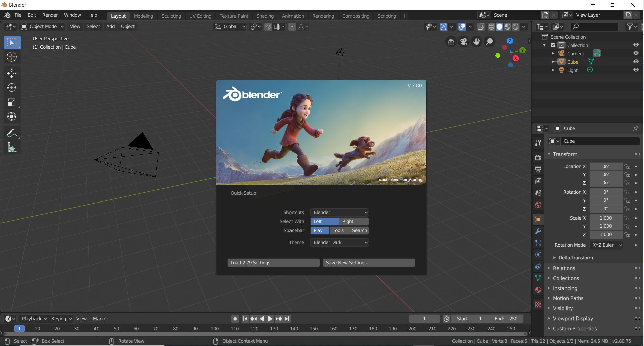
Task: Click Load 2.79 Settings button
Action: click(x=273, y=263)
